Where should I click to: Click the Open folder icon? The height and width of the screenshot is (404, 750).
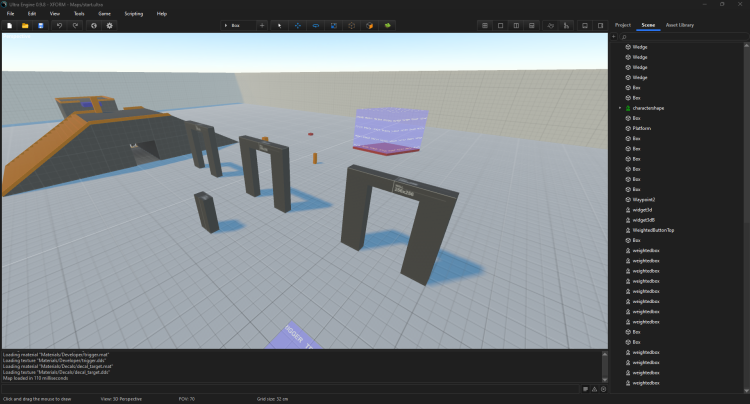(24, 25)
